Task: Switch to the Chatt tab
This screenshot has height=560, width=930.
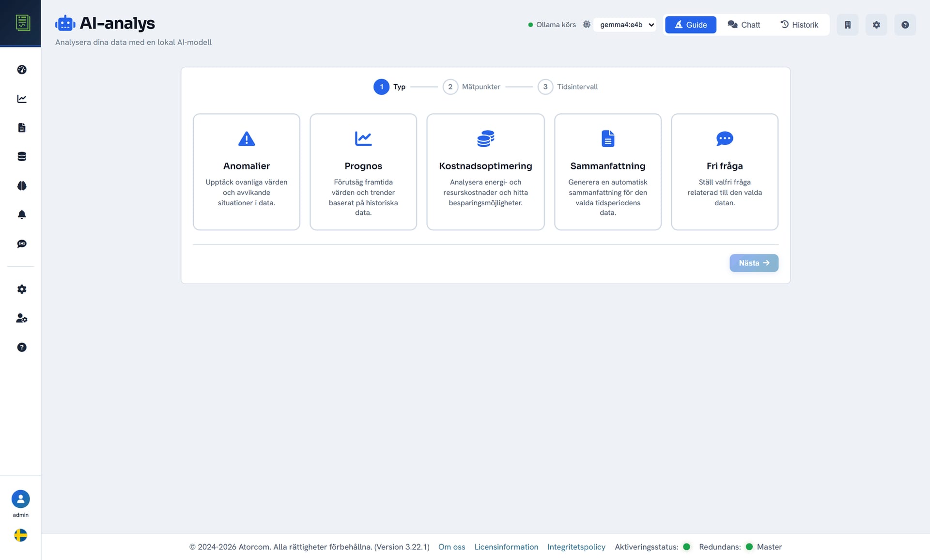Action: (x=744, y=25)
